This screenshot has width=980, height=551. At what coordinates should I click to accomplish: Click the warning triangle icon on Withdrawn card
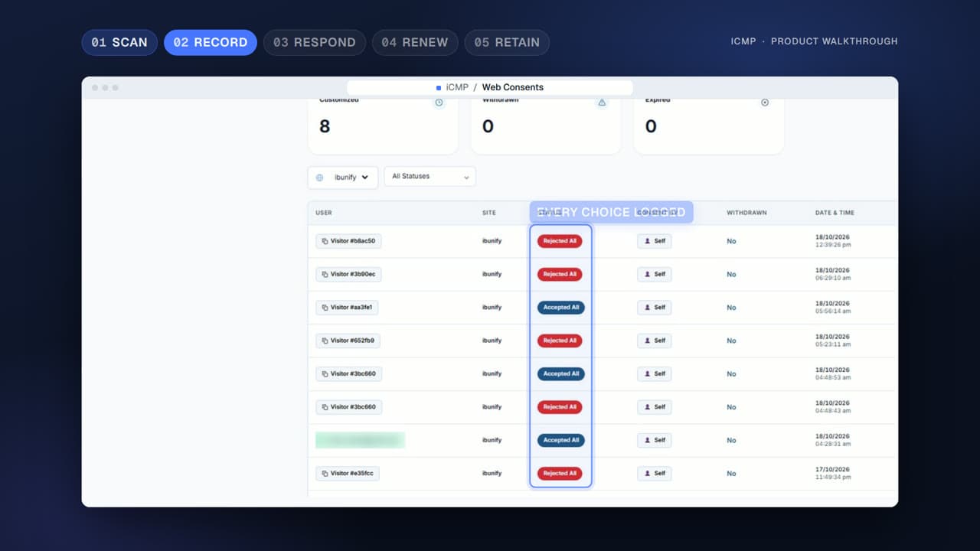point(602,103)
